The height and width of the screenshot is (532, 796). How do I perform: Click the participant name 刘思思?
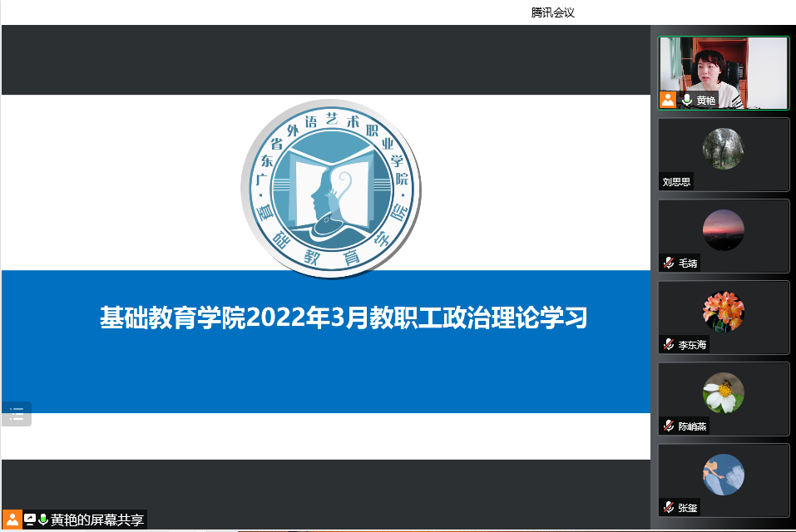pyautogui.click(x=676, y=181)
